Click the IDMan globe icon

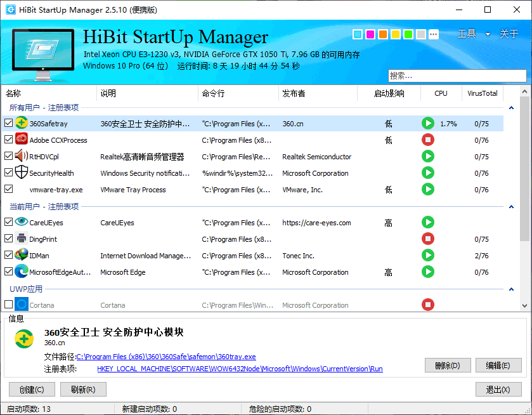22,254
